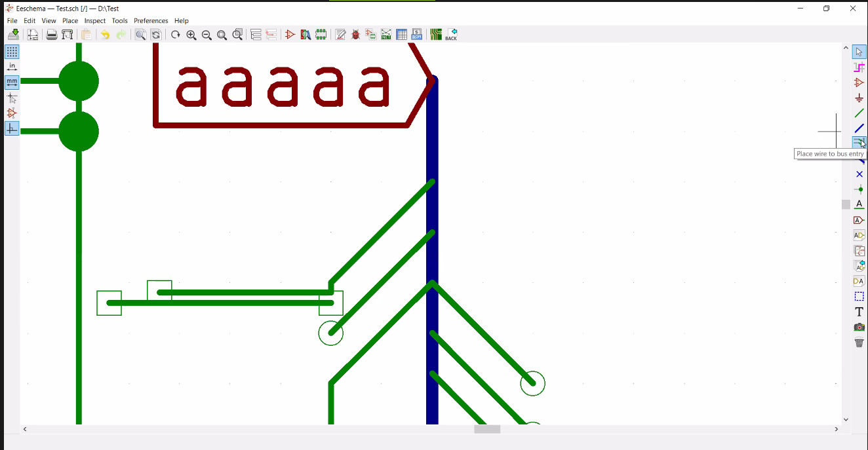Pick the import hierarchical label tool

click(859, 266)
